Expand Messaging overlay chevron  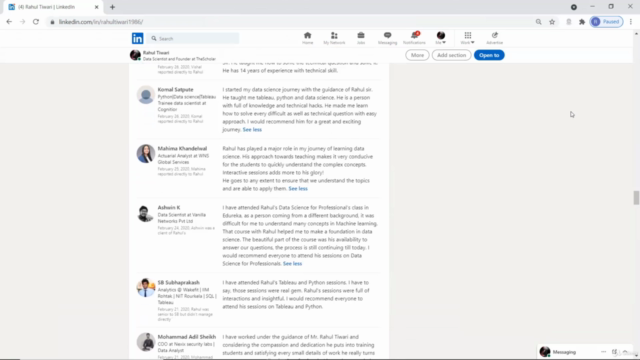[625, 352]
